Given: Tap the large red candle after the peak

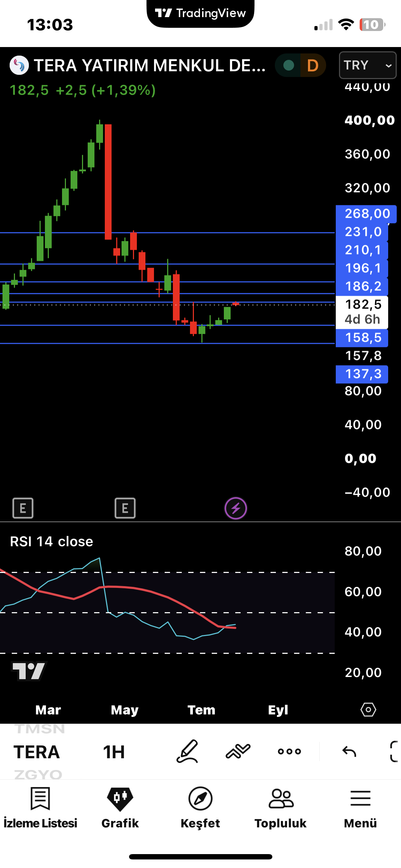Looking at the screenshot, I should [108, 182].
